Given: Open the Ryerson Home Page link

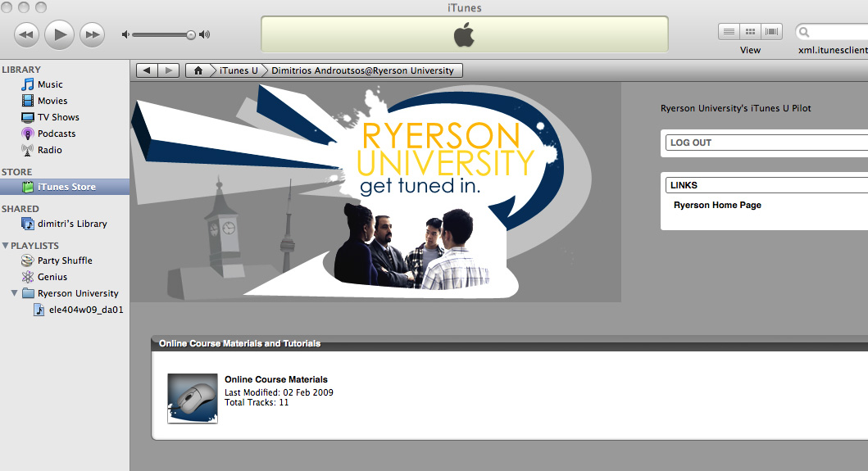Looking at the screenshot, I should tap(717, 206).
